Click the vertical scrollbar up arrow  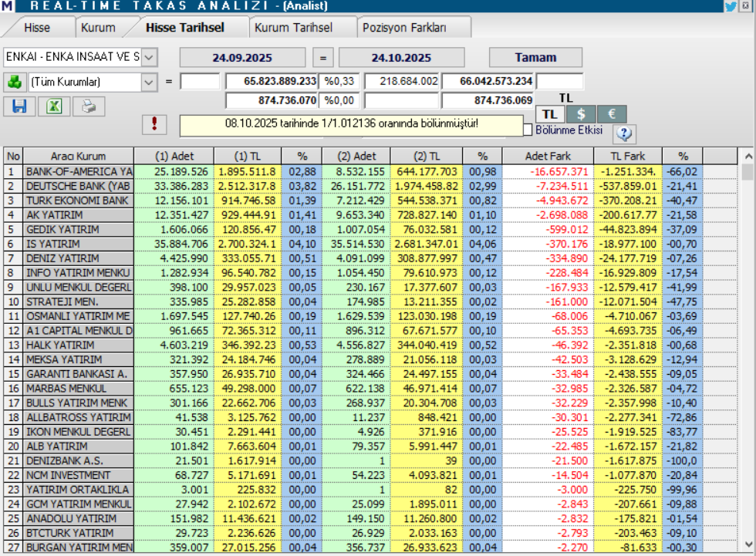point(747,157)
